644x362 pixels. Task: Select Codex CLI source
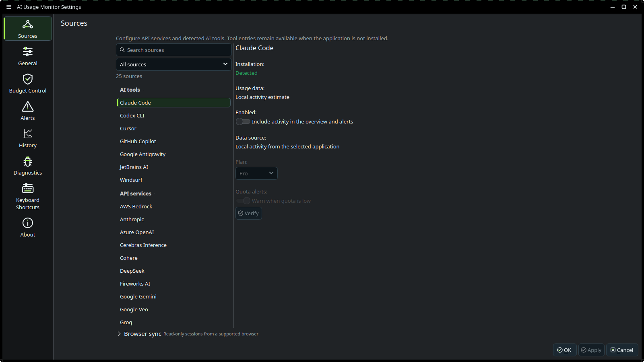pos(173,115)
